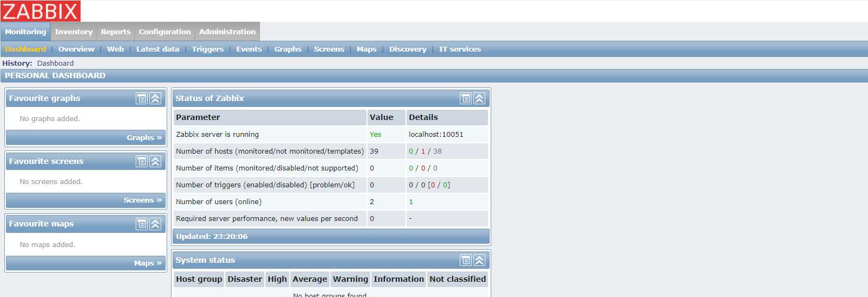Screen dimensions: 868x297
Task: Click the localhost:10051 detail
Action: [436, 135]
